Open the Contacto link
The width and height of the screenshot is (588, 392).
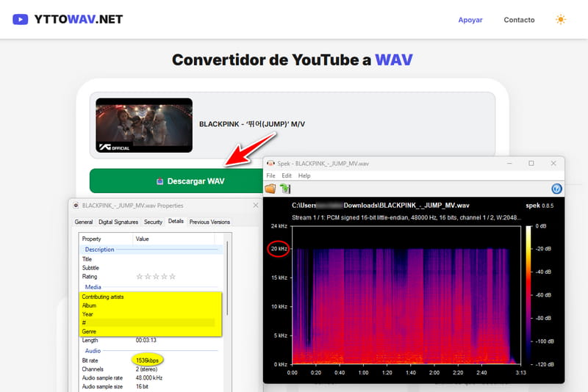point(519,20)
